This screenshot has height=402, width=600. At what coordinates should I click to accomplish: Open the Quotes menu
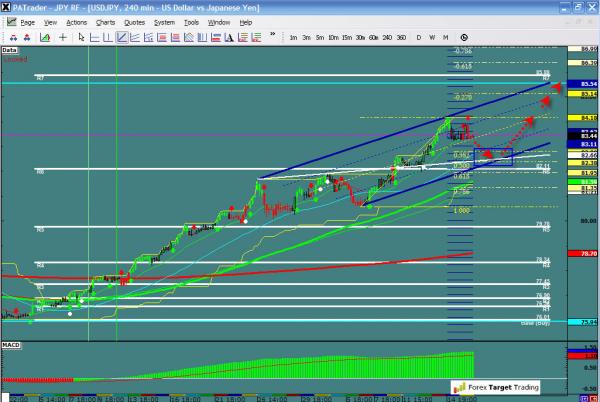click(134, 21)
